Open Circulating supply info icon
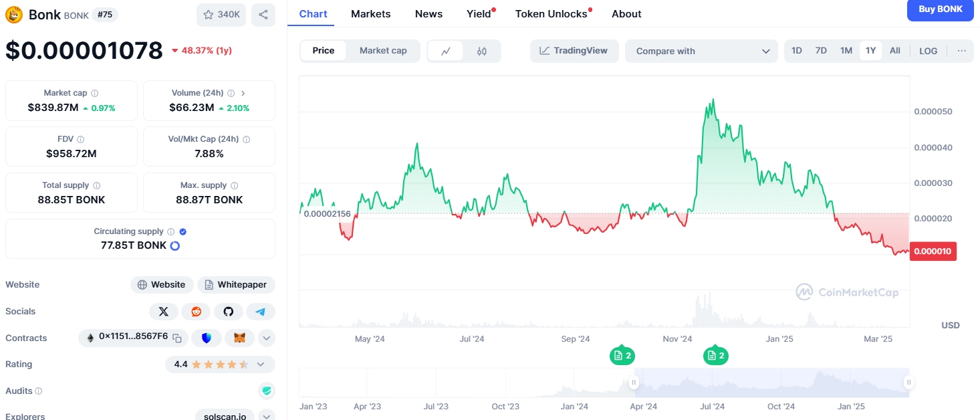Screen dimensions: 980x420 coord(170,231)
